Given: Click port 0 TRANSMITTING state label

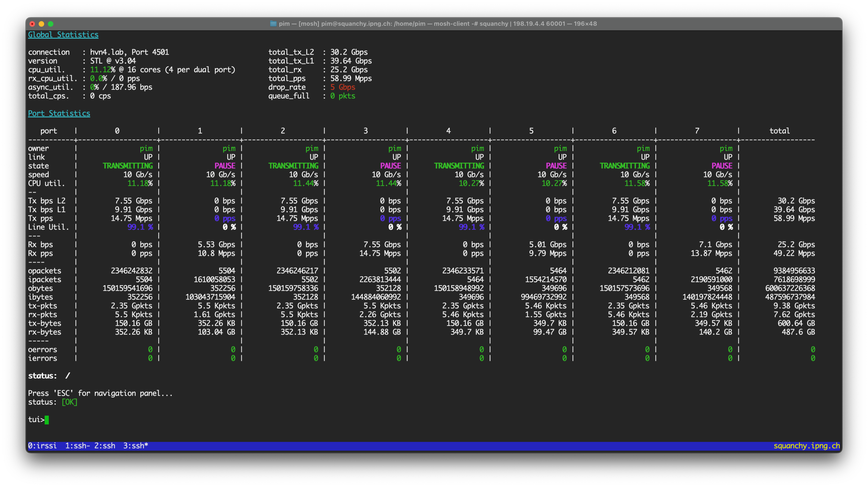Looking at the screenshot, I should (128, 166).
